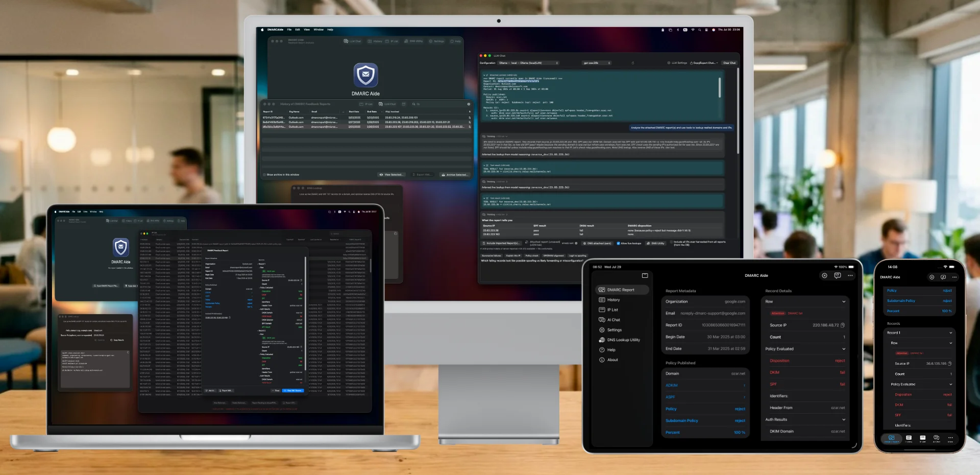Collapse Policy Evaluated on the iPhone
The image size is (980, 475).
pos(950,384)
